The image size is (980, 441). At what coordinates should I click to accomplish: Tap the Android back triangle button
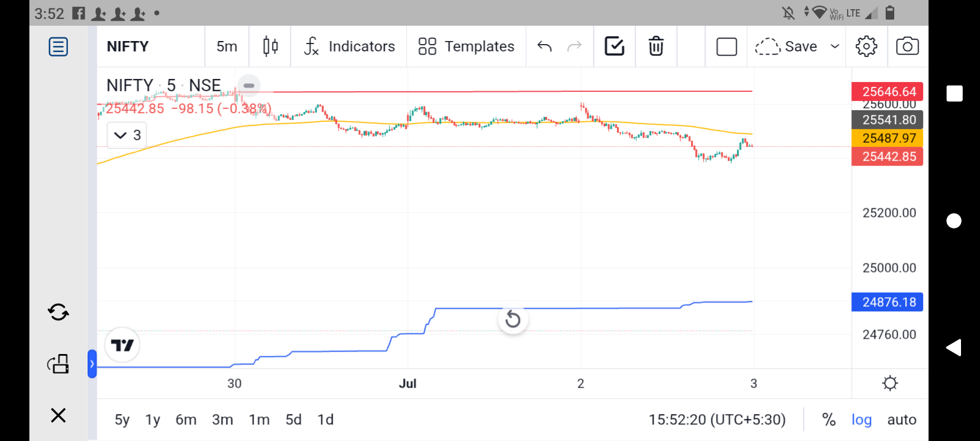[954, 347]
